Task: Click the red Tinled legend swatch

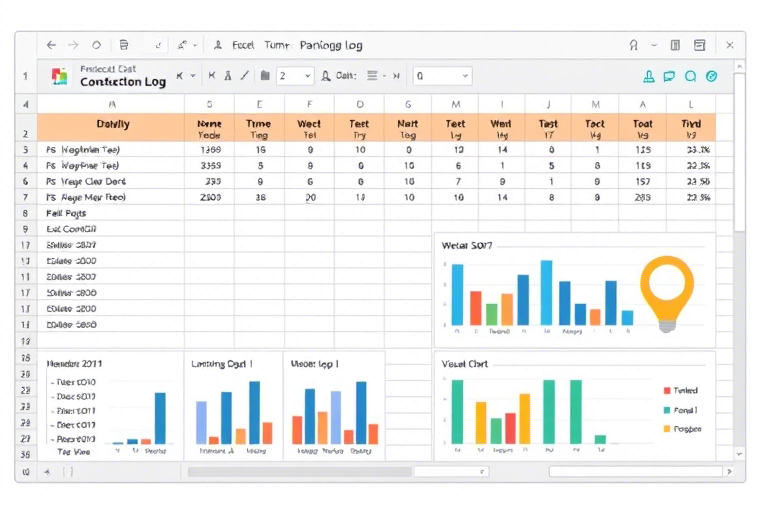Action: click(667, 390)
